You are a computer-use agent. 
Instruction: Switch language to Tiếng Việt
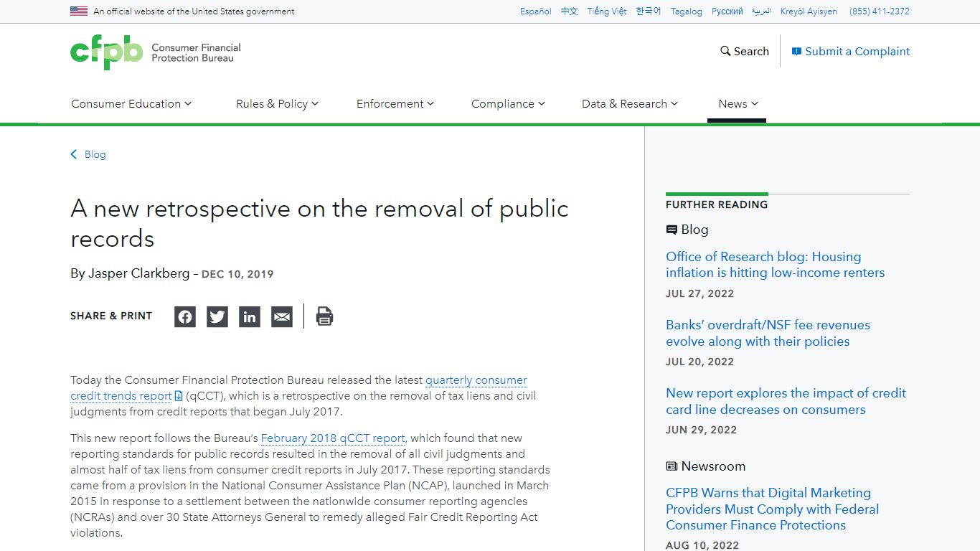click(607, 11)
